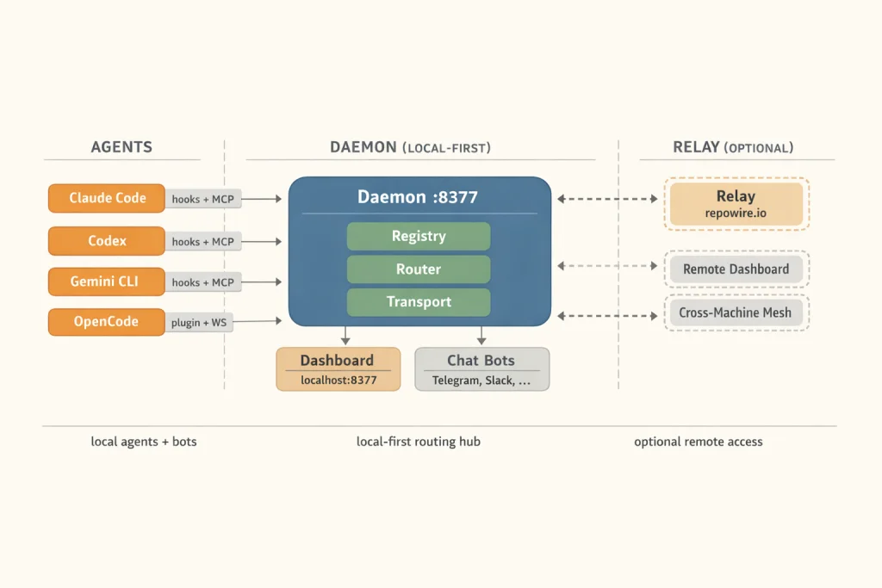Expand the Remote Dashboard node
Viewport: 882px width, 588px height.
(x=736, y=269)
